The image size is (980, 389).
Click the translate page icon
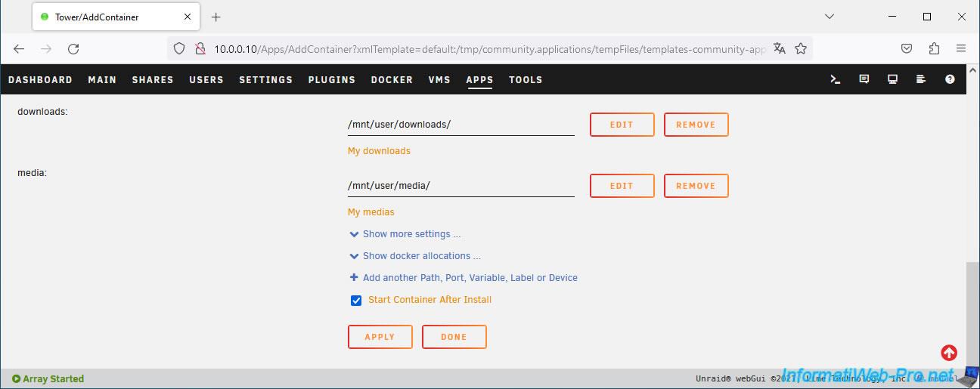[780, 48]
